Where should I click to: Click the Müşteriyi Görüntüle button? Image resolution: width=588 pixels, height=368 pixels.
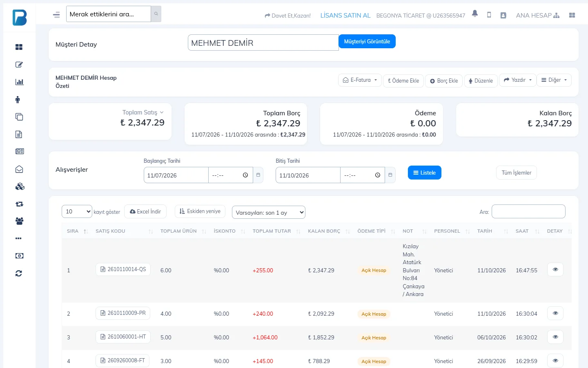tap(367, 41)
